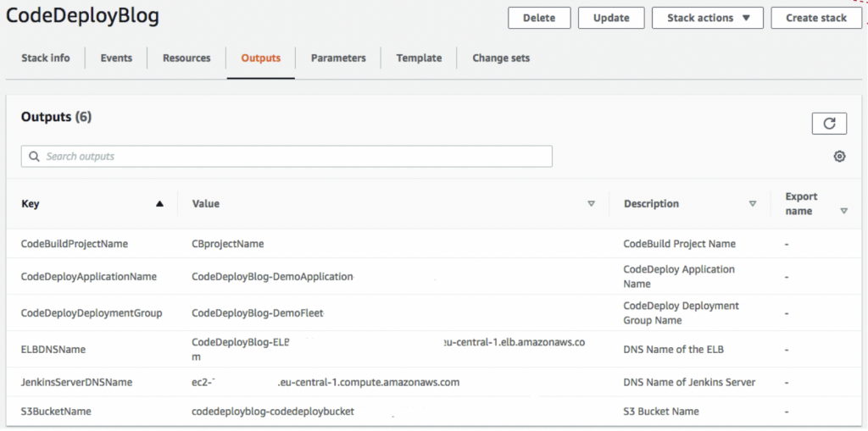Click the CodeBuild Project Name description
Screen dimensions: 868x431
click(679, 243)
